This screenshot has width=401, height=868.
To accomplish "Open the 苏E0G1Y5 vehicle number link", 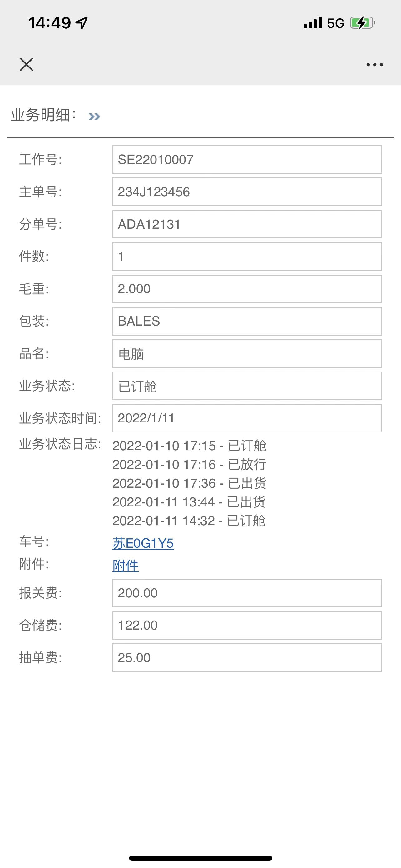I will (x=143, y=543).
